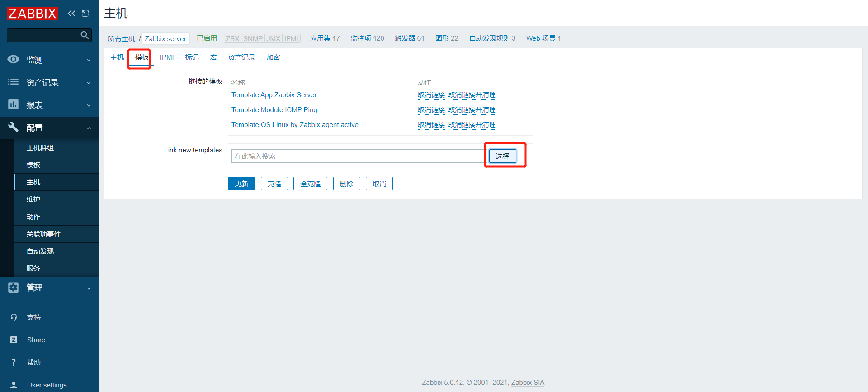868x392 pixels.
Task: Expand the 管理 menu chevron
Action: [x=89, y=288]
